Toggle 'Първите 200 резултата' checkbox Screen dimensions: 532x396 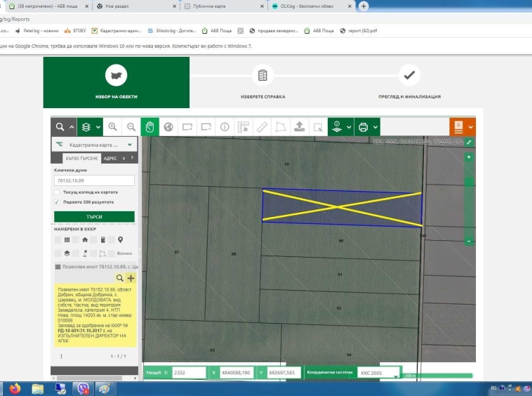(x=57, y=202)
